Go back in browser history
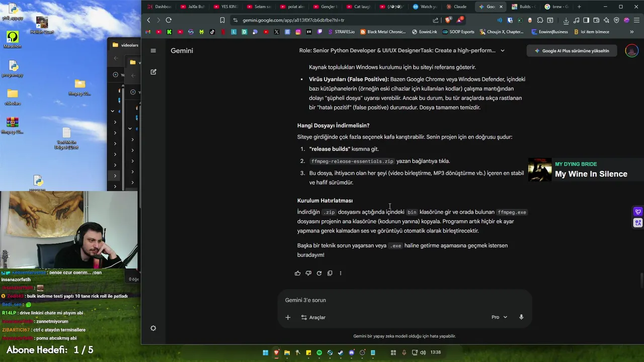Image resolution: width=644 pixels, height=362 pixels. pos(148,20)
